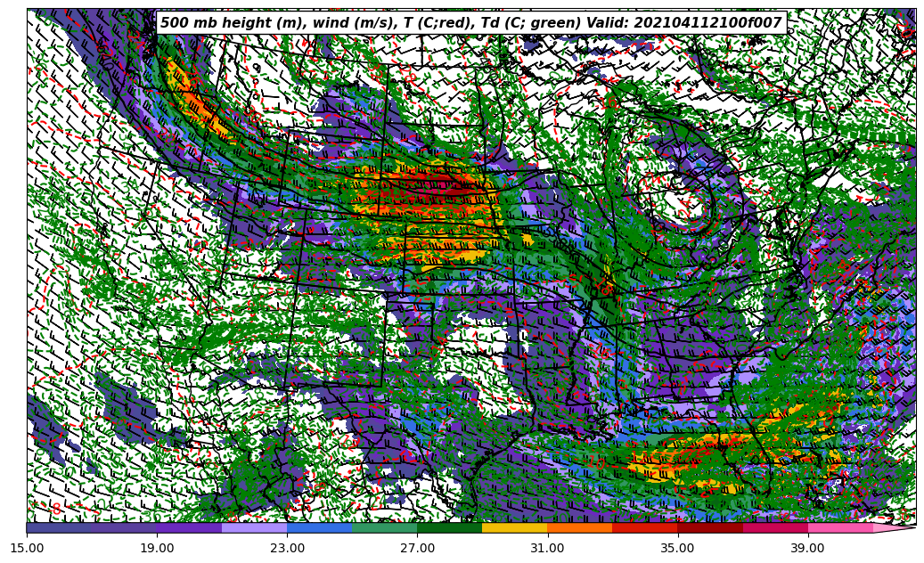The image size is (924, 563).
Task: Click the 15.00 colorbar tick label
Action: point(28,548)
